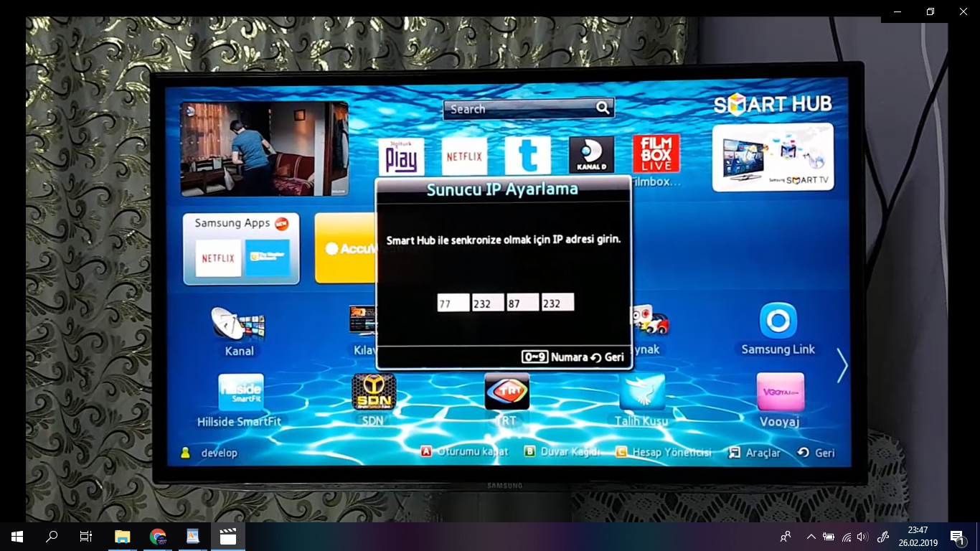
Task: Show hidden system tray icons
Action: (x=811, y=537)
